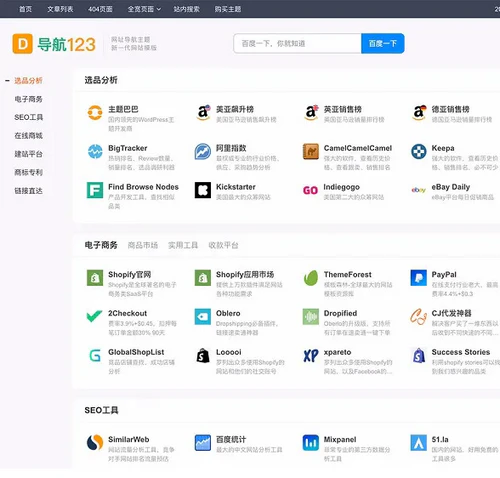Open the eBay Daily logo icon

[419, 190]
